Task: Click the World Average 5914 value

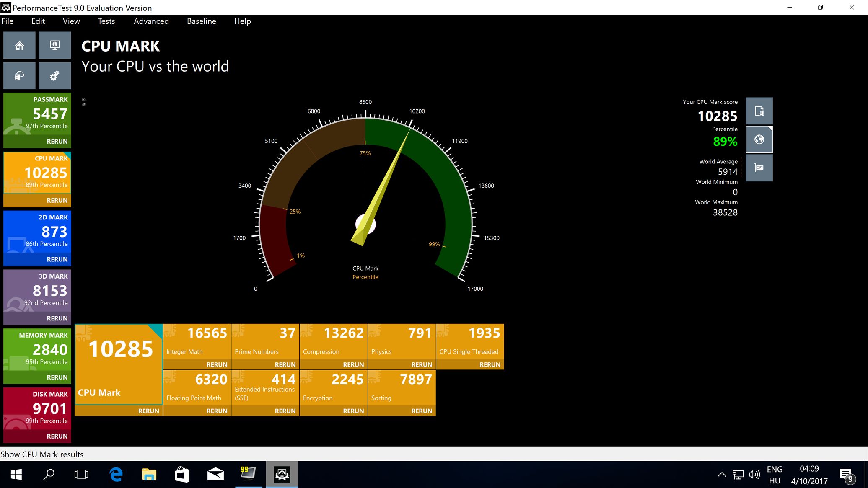Action: point(728,172)
